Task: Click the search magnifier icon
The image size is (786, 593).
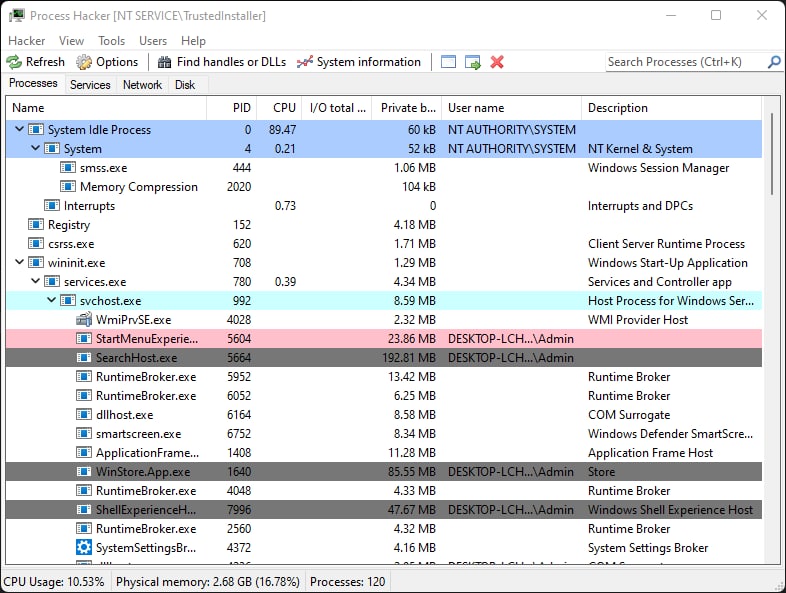Action: pos(774,62)
